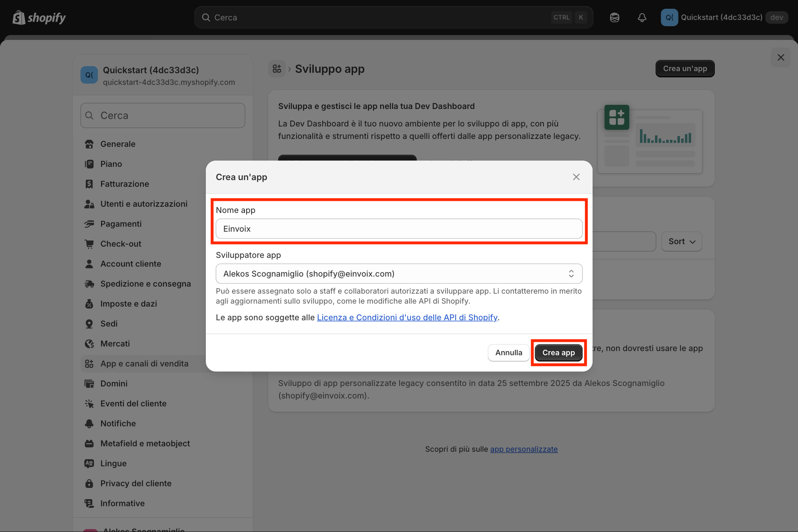Click the Pagamenti payments icon
The image size is (798, 532).
click(x=89, y=224)
